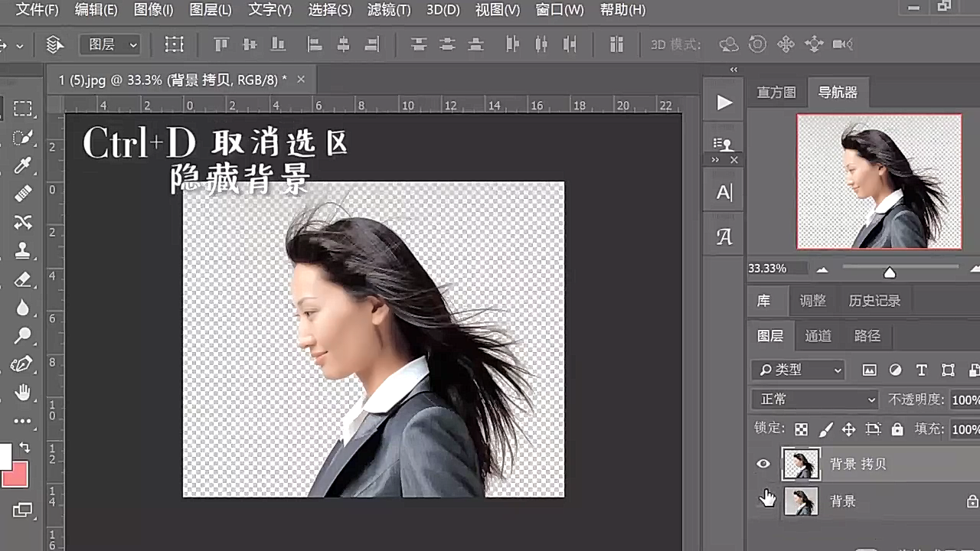980x551 pixels.
Task: Click align top edges icon
Action: (x=221, y=44)
